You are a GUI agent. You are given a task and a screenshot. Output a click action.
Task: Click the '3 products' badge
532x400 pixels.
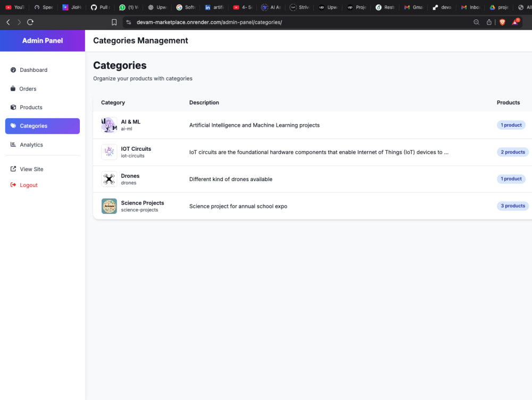tap(513, 206)
